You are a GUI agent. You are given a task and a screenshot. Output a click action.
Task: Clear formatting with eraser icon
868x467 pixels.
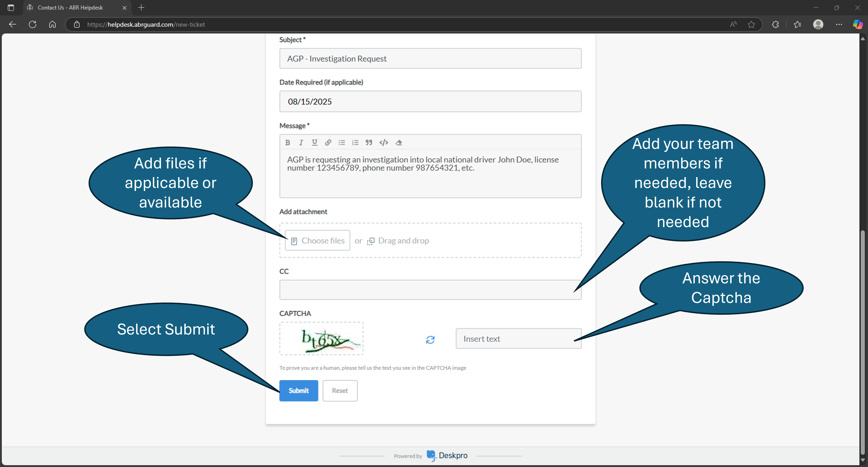coord(399,143)
